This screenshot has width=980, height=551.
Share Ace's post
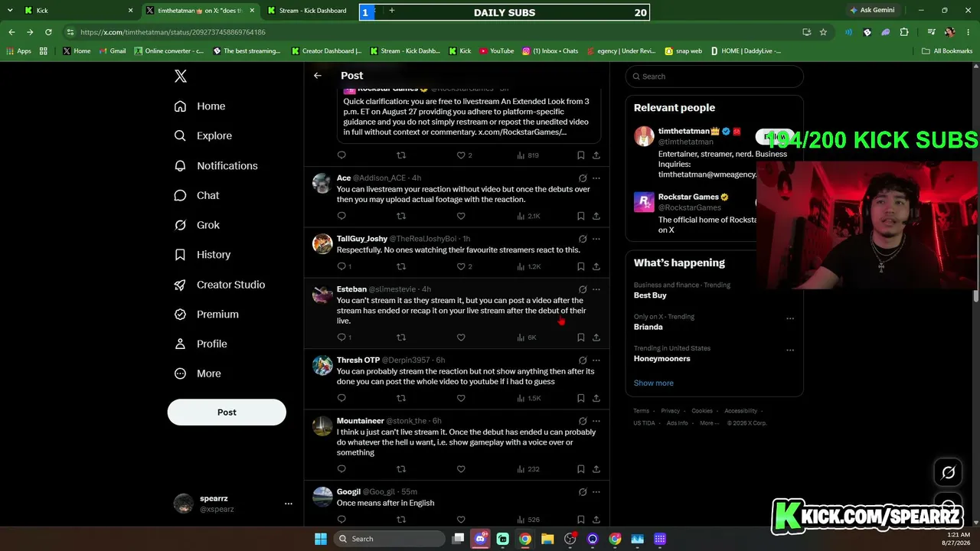click(x=596, y=216)
